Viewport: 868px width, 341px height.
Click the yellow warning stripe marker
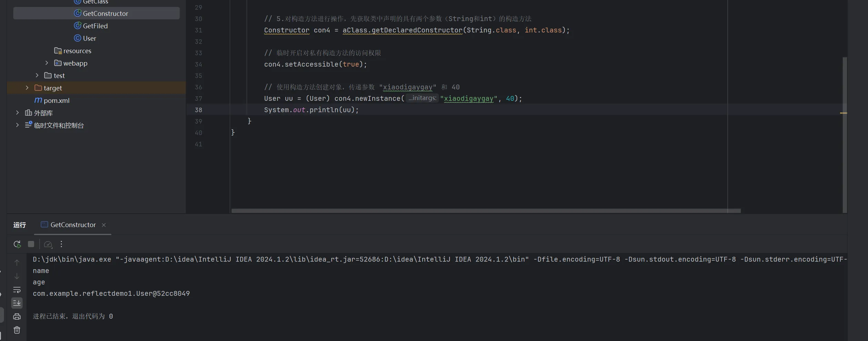coord(843,113)
